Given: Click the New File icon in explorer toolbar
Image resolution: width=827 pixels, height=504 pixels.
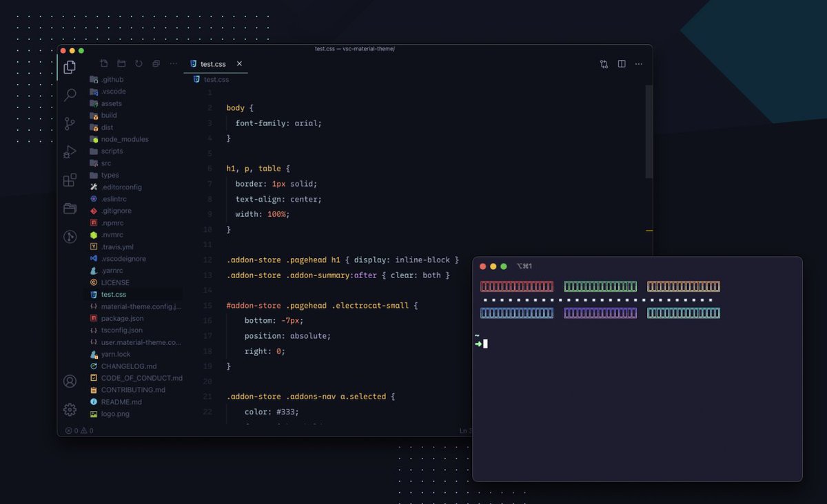Looking at the screenshot, I should [104, 63].
